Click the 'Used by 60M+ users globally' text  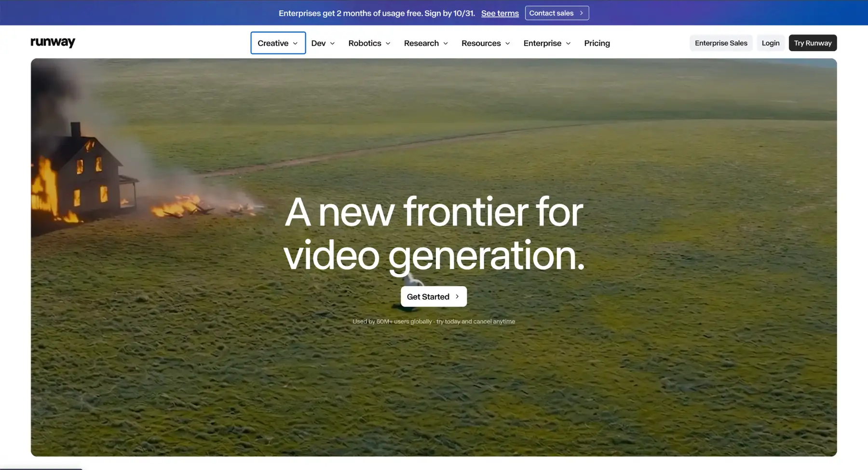coord(434,322)
